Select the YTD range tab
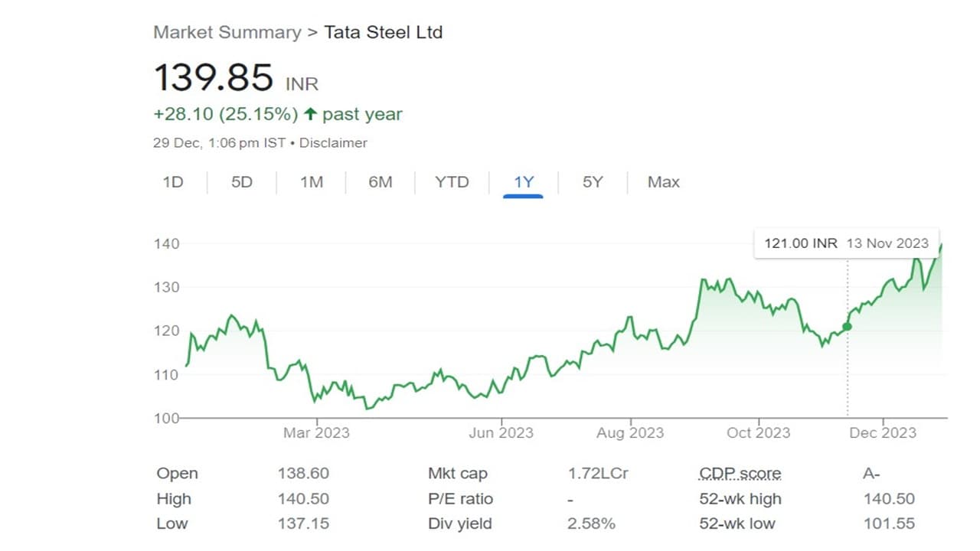 click(452, 182)
